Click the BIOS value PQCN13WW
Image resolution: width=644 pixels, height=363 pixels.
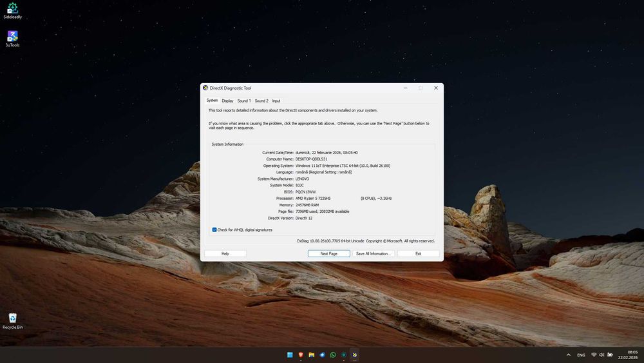point(305,191)
